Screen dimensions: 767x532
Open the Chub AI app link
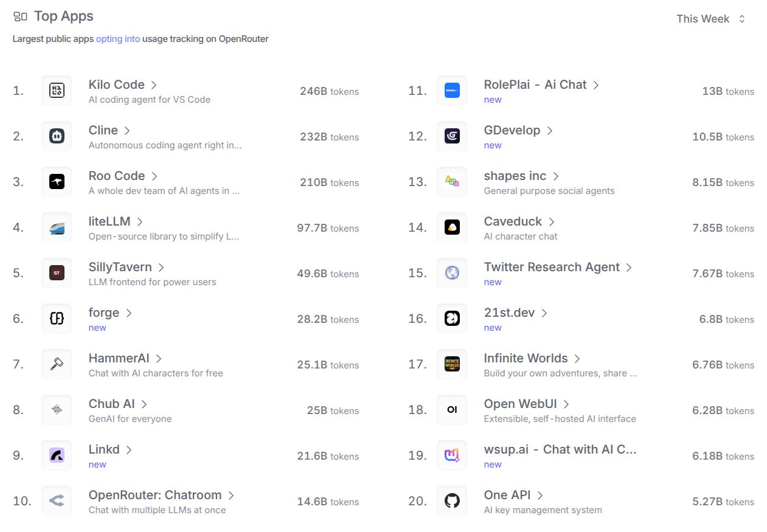click(x=112, y=404)
